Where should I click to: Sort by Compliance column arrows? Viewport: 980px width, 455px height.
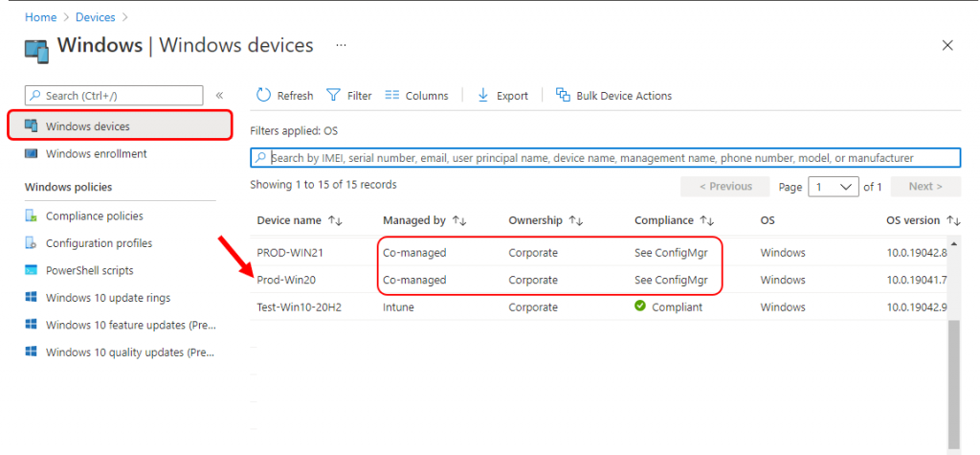(707, 221)
